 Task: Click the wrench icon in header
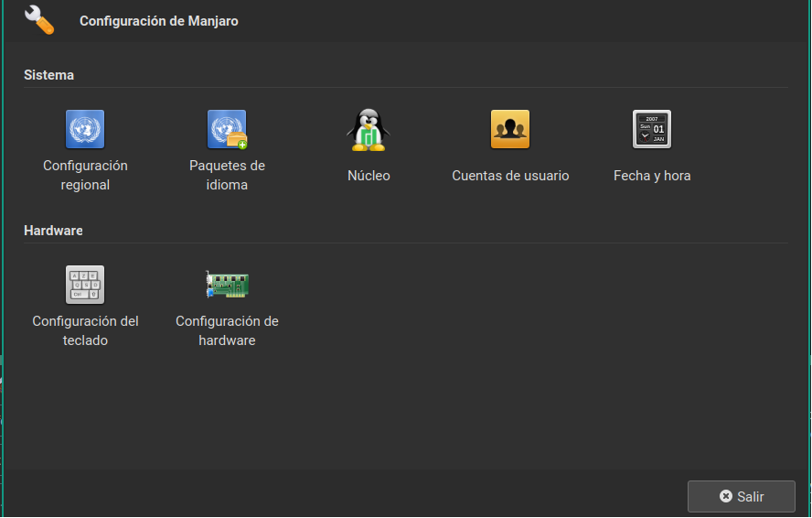point(39,20)
